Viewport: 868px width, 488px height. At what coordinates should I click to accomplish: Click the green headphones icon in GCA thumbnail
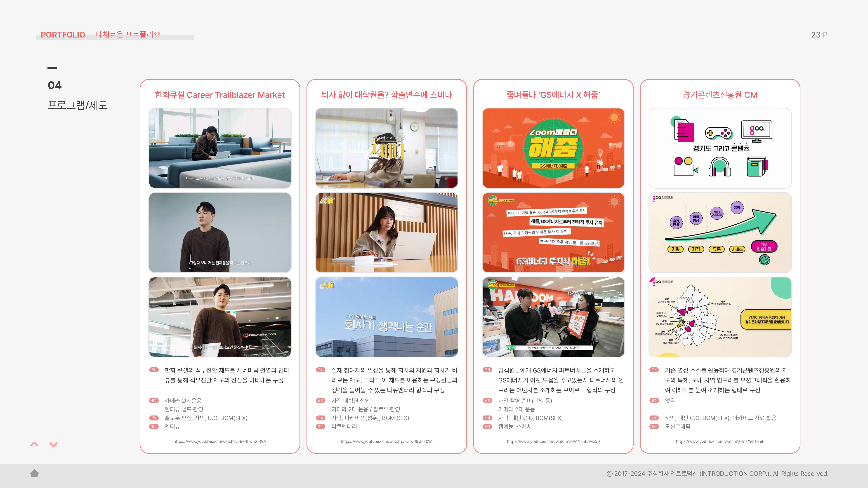tap(719, 167)
